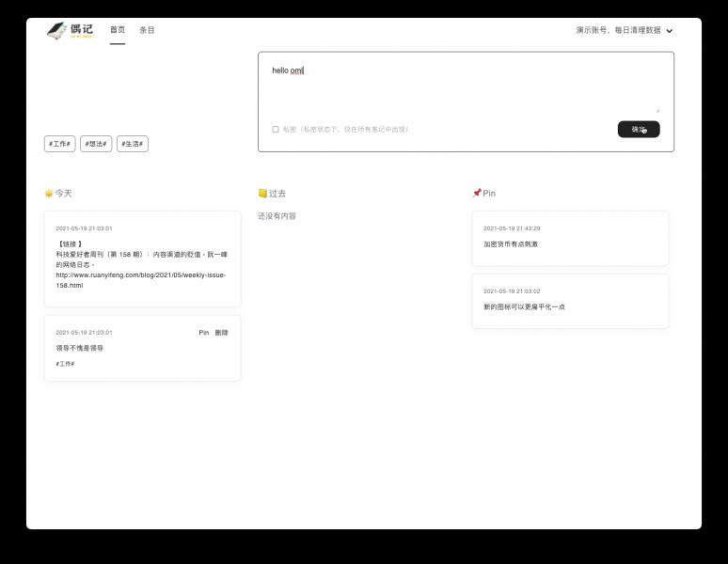Viewport: 728px width, 564px height.
Task: Switch to the 条目 tab
Action: [147, 30]
